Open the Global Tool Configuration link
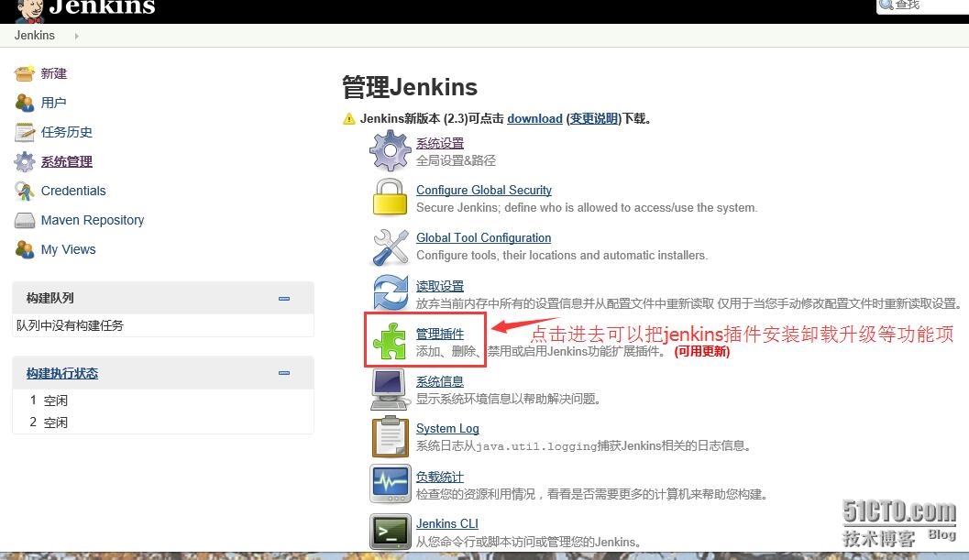 coord(484,238)
